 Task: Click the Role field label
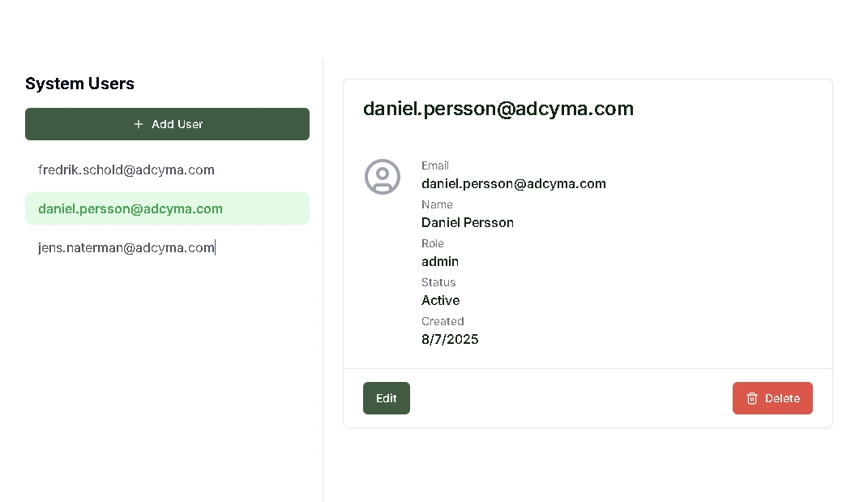[x=432, y=243]
